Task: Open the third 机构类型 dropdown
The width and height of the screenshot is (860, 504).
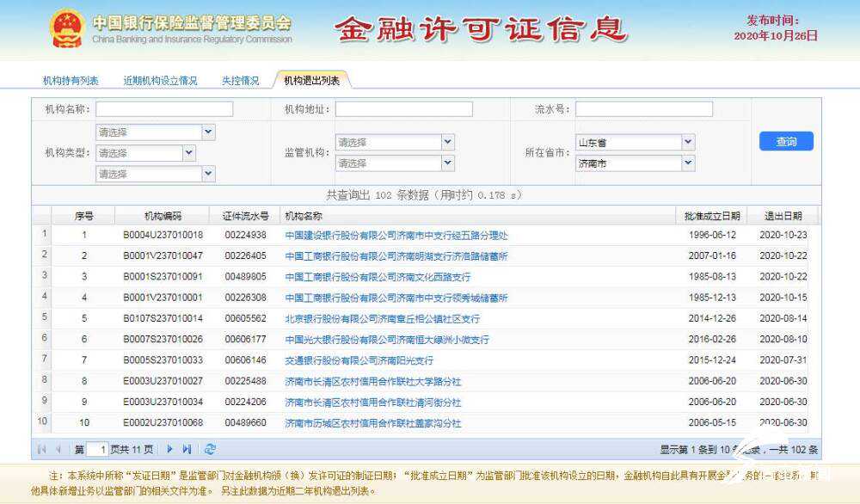Action: click(x=208, y=174)
